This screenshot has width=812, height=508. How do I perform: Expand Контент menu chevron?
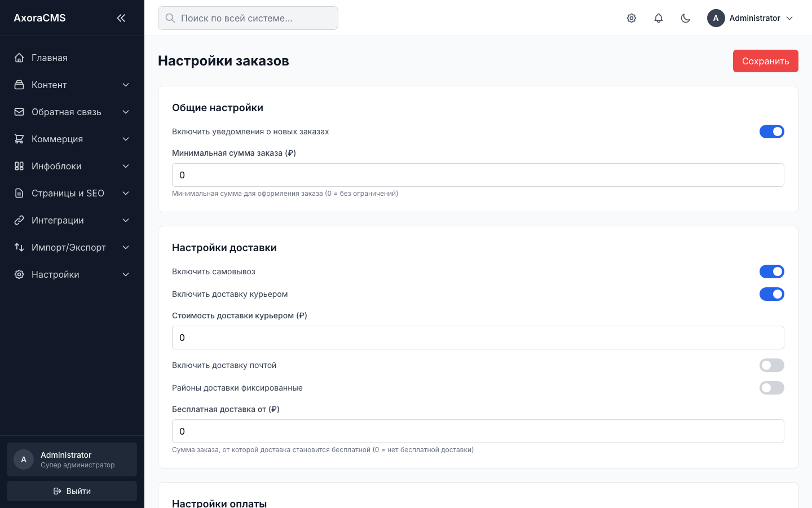[x=126, y=85]
